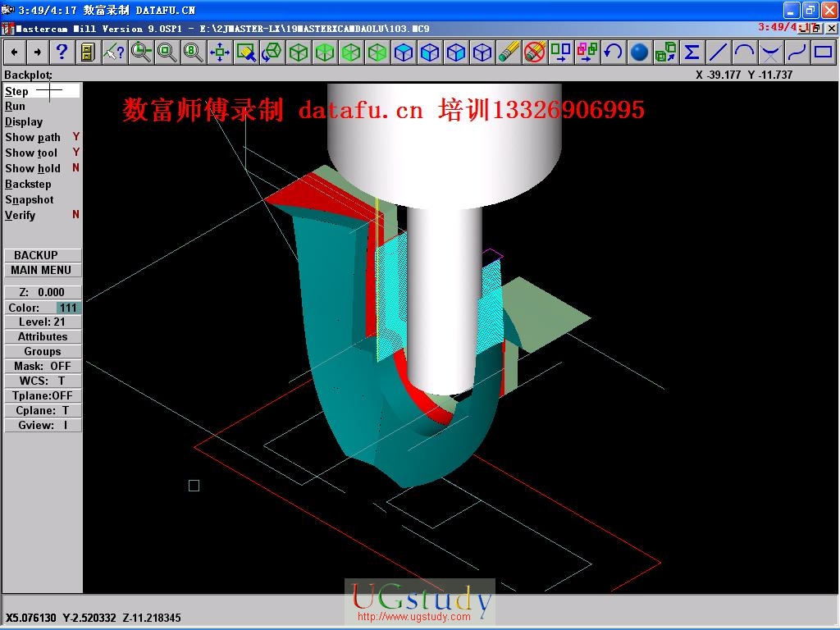This screenshot has width=840, height=630.
Task: Go to previous toolbar page arrow
Action: coord(15,52)
